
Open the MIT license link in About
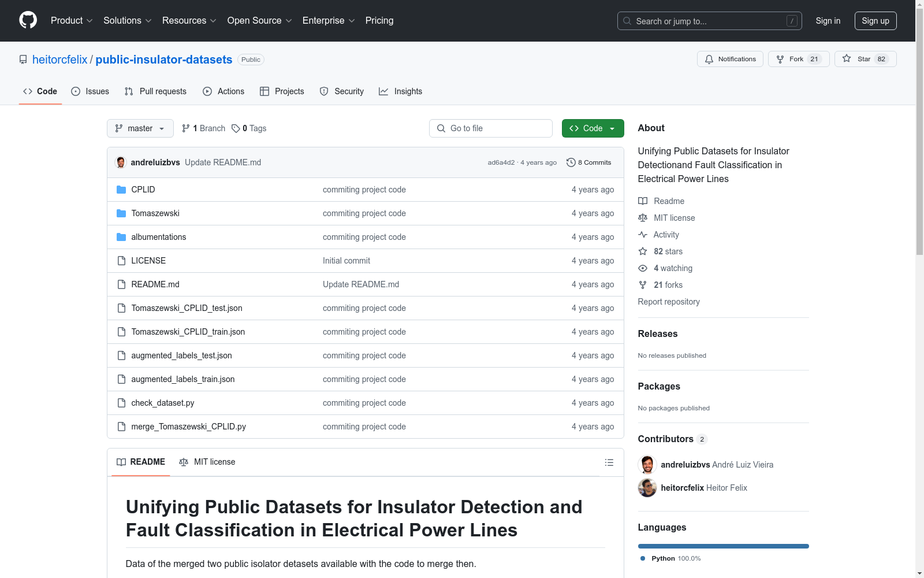667,218
